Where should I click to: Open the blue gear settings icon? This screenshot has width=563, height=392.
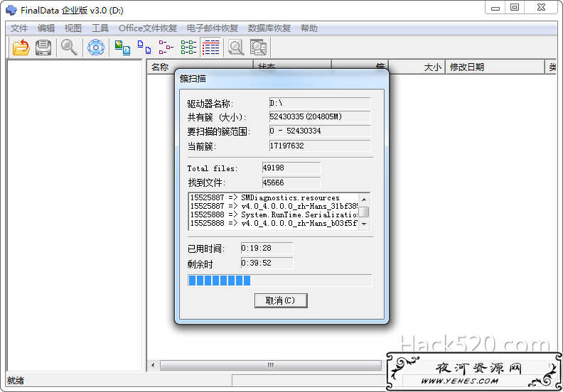coord(96,48)
